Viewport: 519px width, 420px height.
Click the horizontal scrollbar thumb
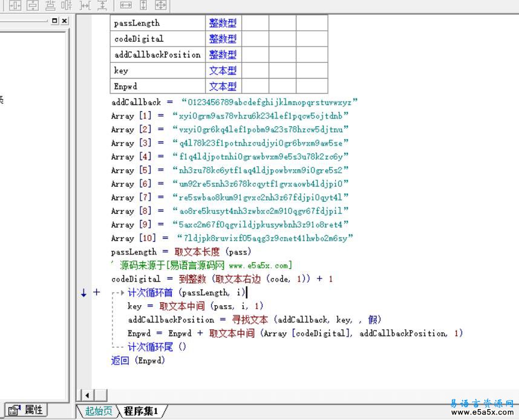(100, 395)
